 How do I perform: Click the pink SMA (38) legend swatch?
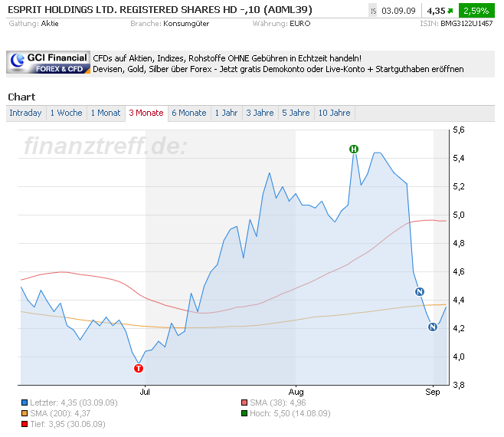point(244,402)
